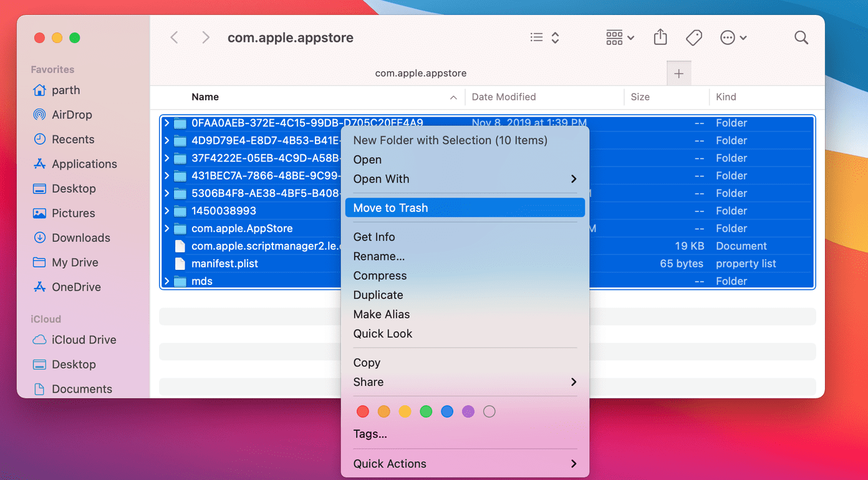The image size is (868, 480).
Task: Apply the yellow tag color
Action: [x=405, y=411]
